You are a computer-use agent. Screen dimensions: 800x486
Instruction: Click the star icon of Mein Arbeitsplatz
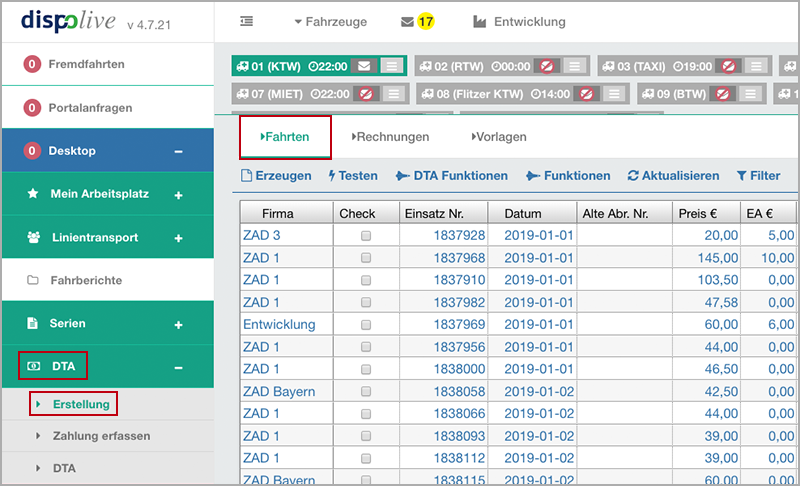(x=33, y=193)
